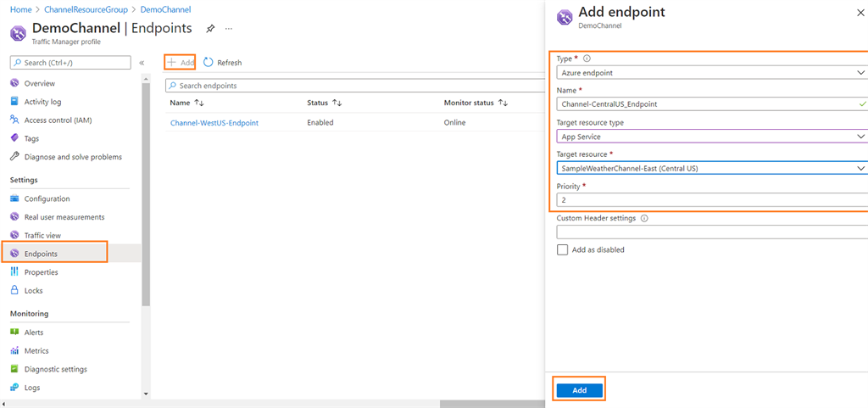Click the Endpoints icon in sidebar

[15, 254]
